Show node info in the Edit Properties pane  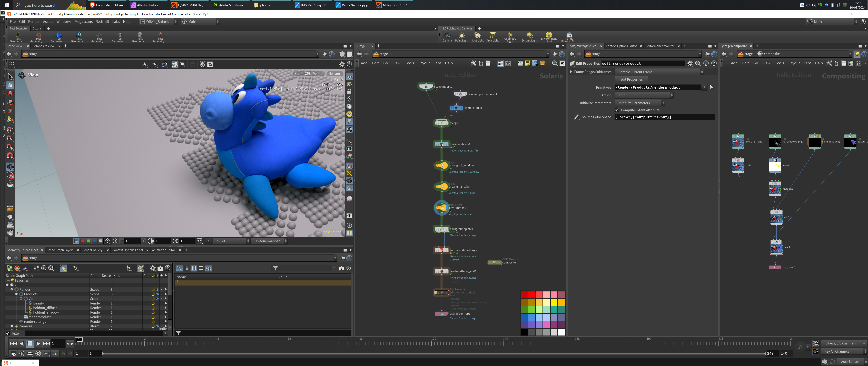pyautogui.click(x=706, y=63)
